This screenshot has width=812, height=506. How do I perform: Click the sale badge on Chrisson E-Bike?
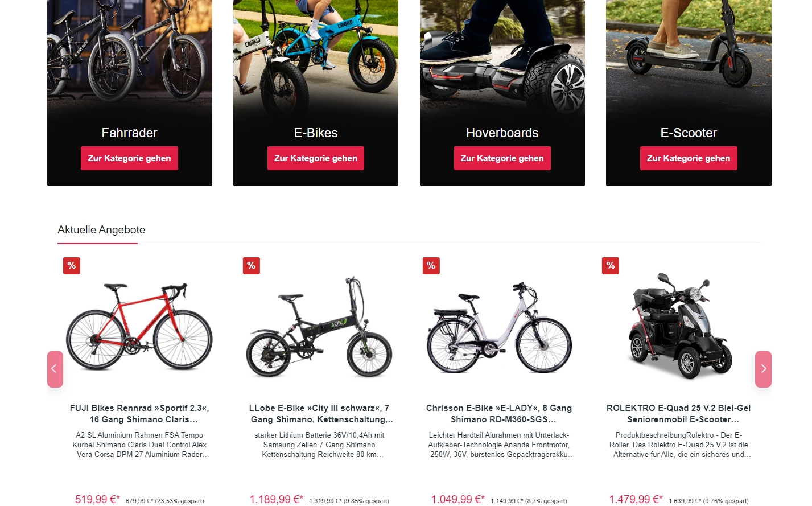431,265
